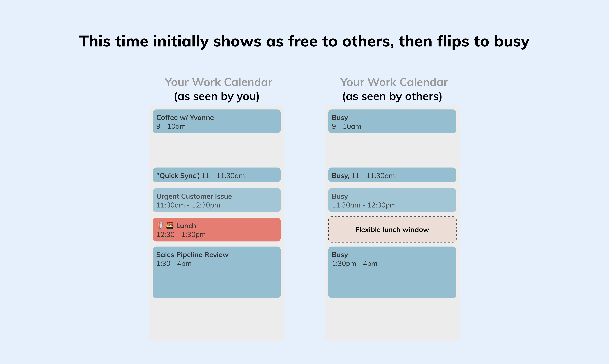Click the shield icon on Lunch event

160,225
